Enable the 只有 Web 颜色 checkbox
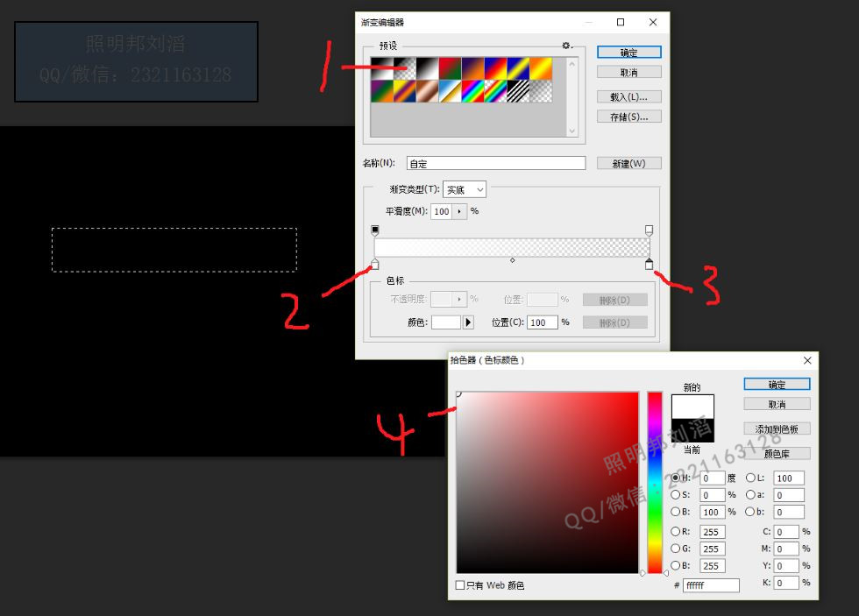 coord(461,585)
